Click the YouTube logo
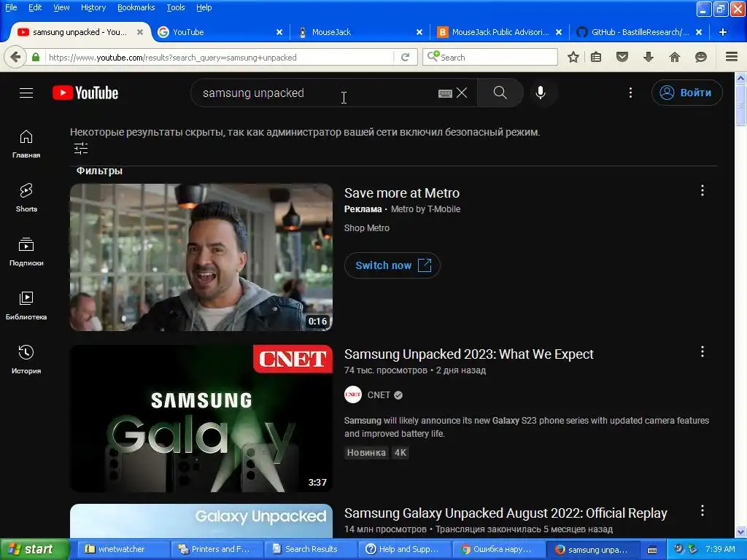 pyautogui.click(x=85, y=93)
